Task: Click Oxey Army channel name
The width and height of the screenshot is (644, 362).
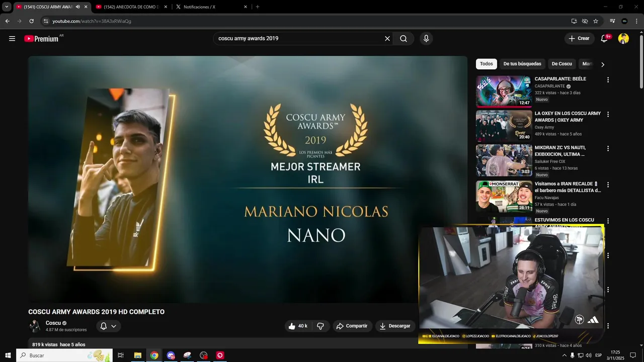Action: (x=544, y=127)
